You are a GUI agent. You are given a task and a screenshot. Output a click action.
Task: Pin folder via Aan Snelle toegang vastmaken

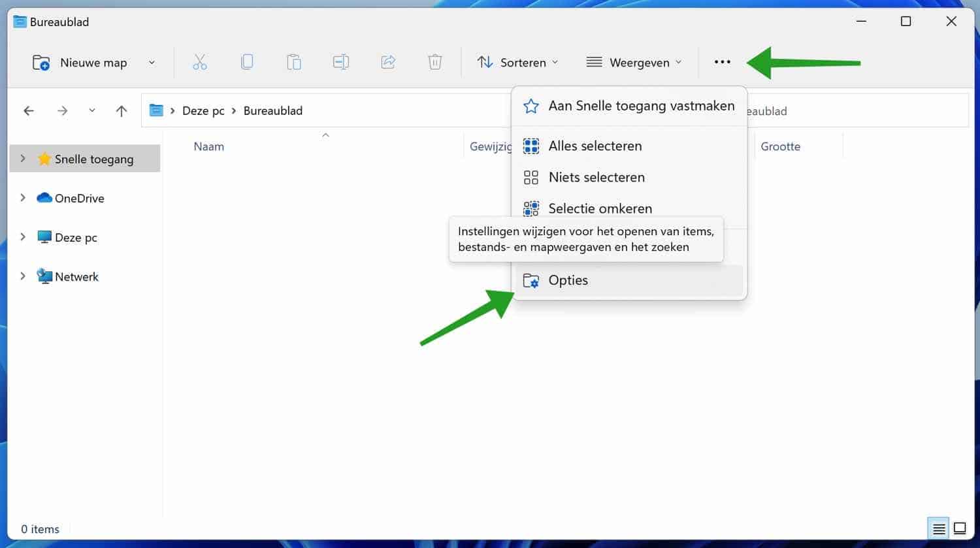click(642, 106)
